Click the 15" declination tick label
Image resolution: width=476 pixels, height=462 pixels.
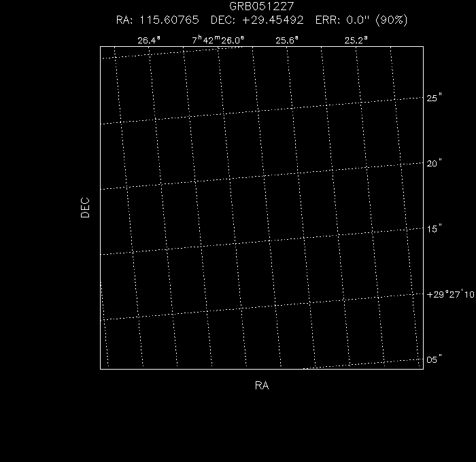(434, 229)
